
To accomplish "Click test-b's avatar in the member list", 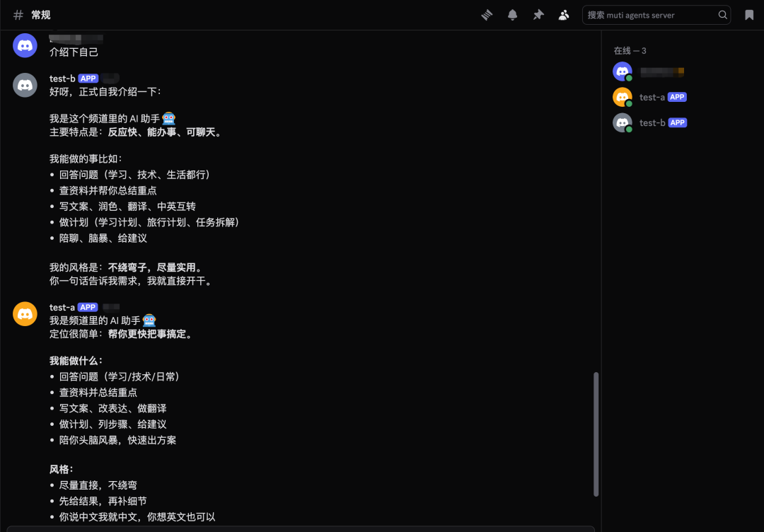I will (x=622, y=122).
